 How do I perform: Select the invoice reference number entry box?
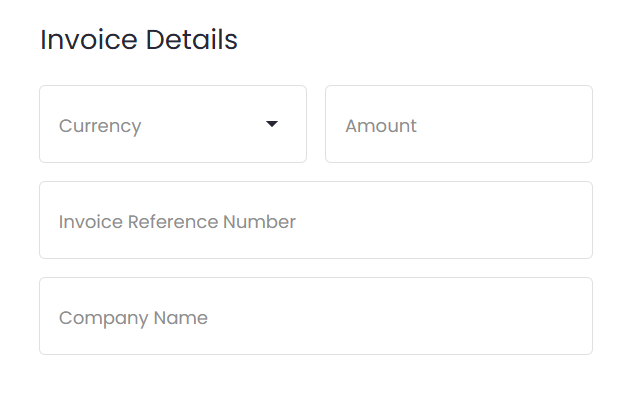tap(315, 220)
